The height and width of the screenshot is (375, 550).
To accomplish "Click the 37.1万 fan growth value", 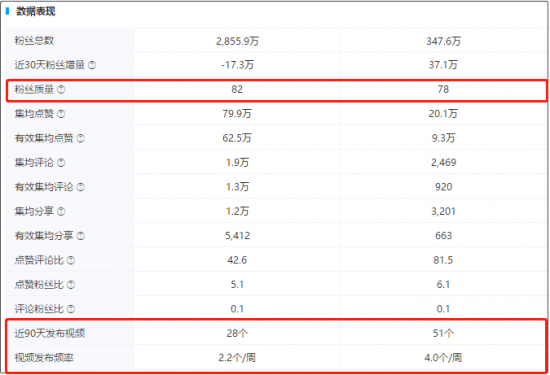I will (443, 65).
